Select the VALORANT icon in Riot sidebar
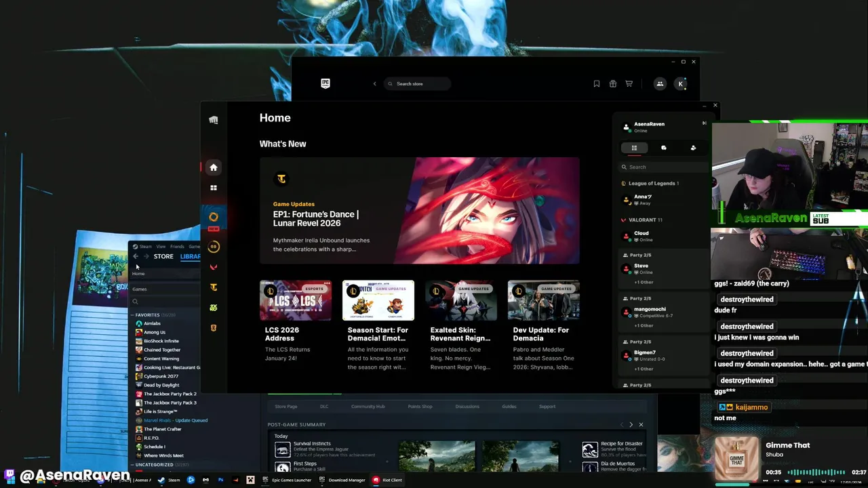The image size is (868, 488). click(214, 267)
